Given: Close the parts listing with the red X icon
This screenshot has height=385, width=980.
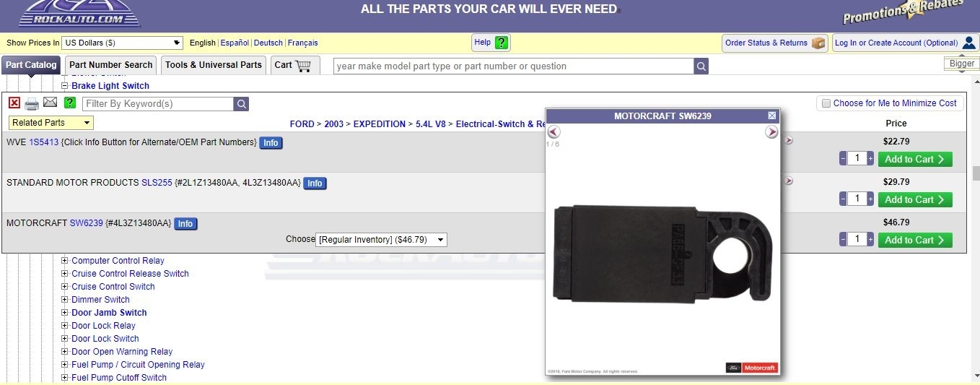Looking at the screenshot, I should (x=14, y=103).
